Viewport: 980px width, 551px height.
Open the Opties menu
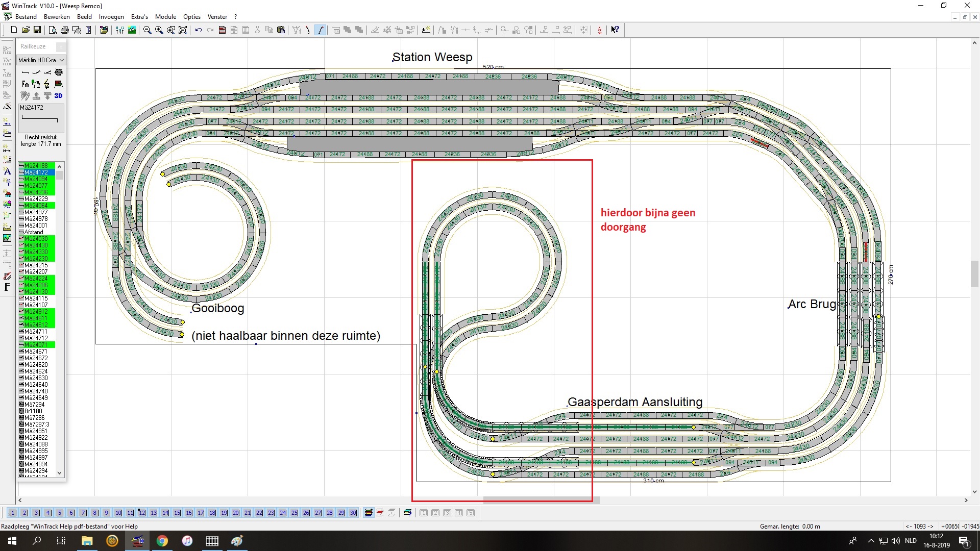[192, 17]
